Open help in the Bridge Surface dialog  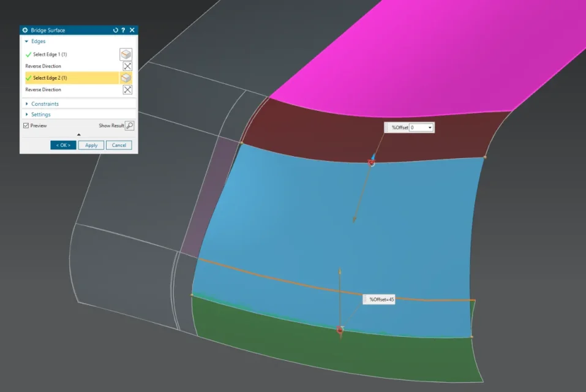point(123,30)
